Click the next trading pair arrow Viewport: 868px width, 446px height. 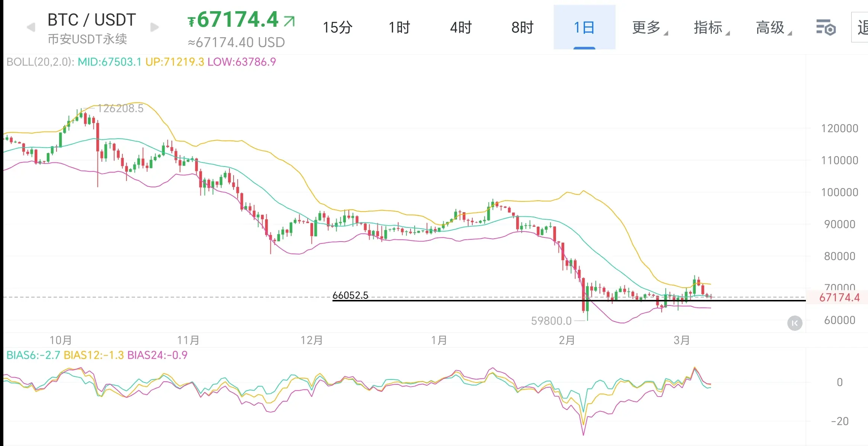(154, 27)
